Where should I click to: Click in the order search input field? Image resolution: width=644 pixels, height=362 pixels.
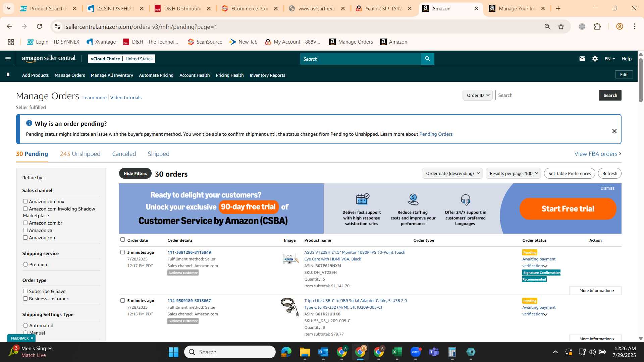547,95
